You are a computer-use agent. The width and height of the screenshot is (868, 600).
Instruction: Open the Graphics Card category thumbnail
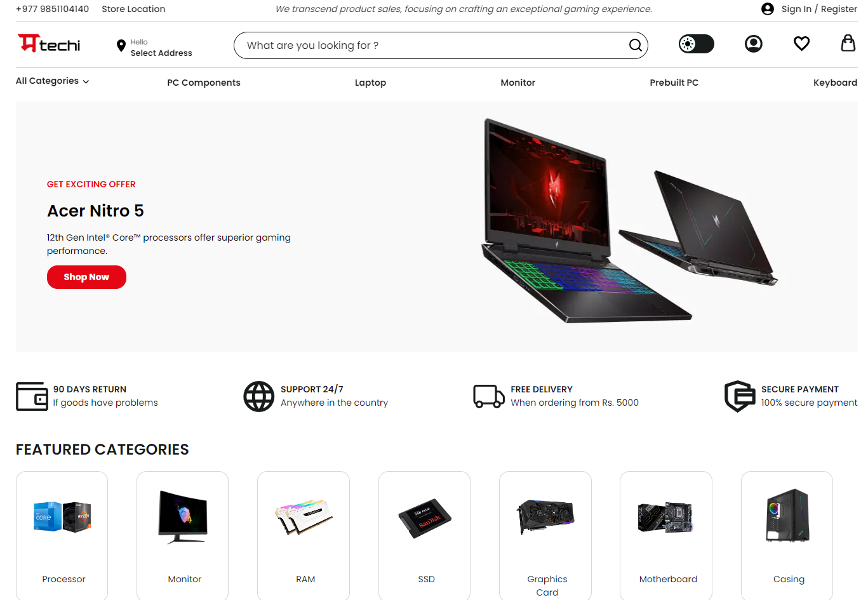coord(547,517)
